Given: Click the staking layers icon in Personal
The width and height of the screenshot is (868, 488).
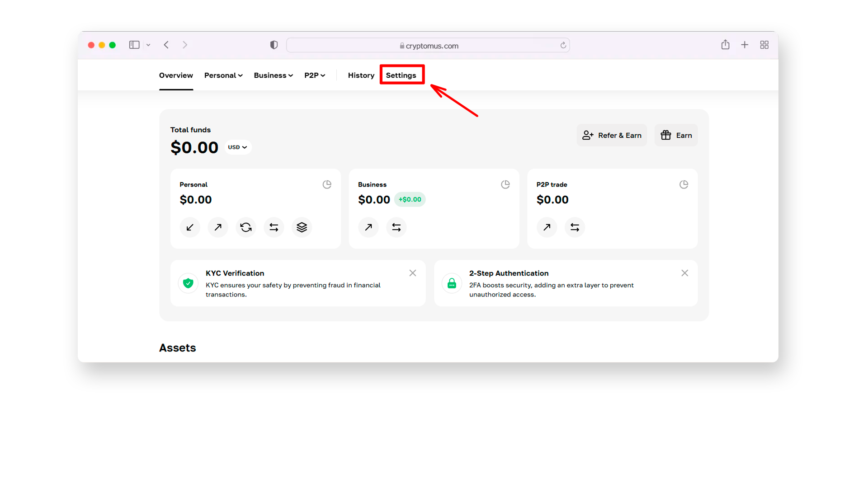Looking at the screenshot, I should pos(302,227).
